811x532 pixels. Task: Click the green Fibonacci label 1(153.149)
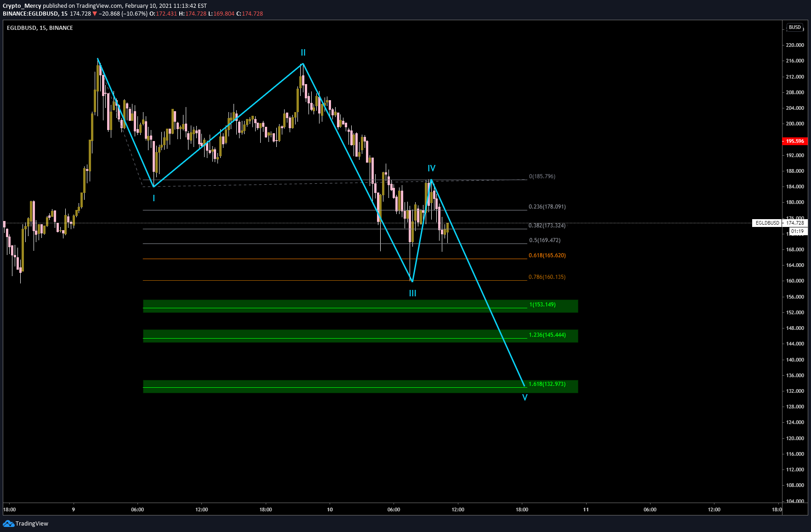pos(543,305)
